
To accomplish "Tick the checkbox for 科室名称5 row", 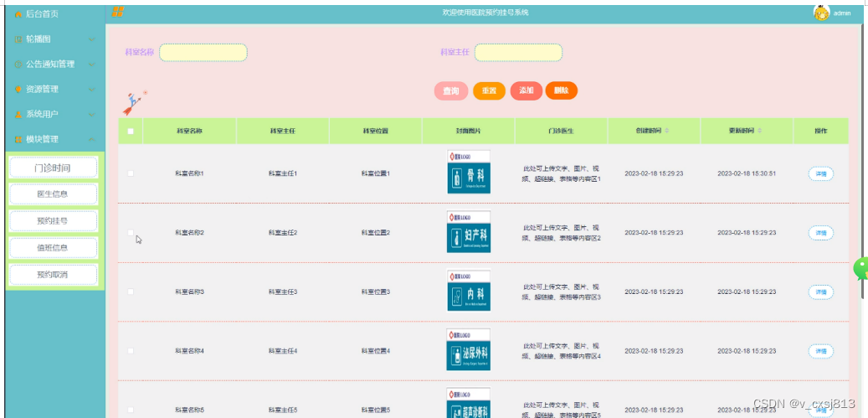I will point(131,410).
